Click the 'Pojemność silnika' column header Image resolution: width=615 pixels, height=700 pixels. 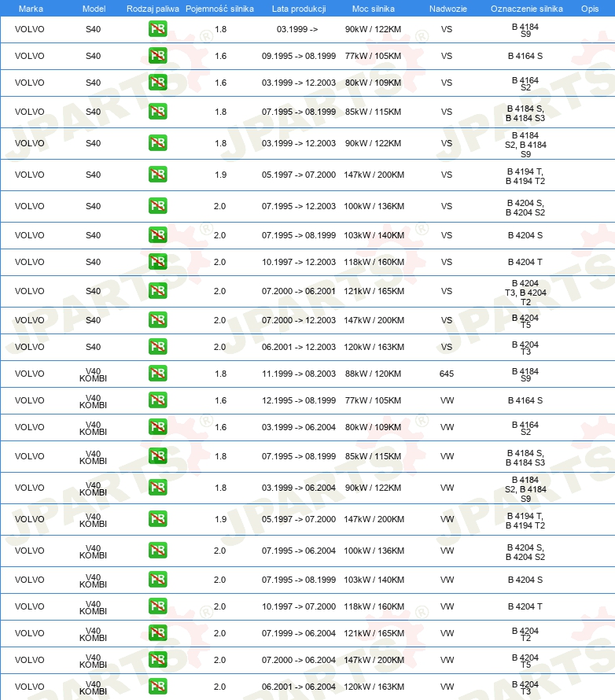point(219,9)
